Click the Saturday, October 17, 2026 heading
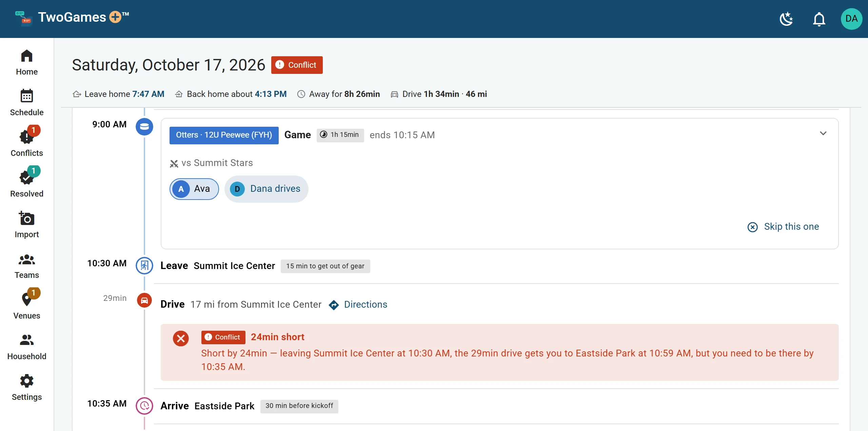868x431 pixels. coord(169,65)
